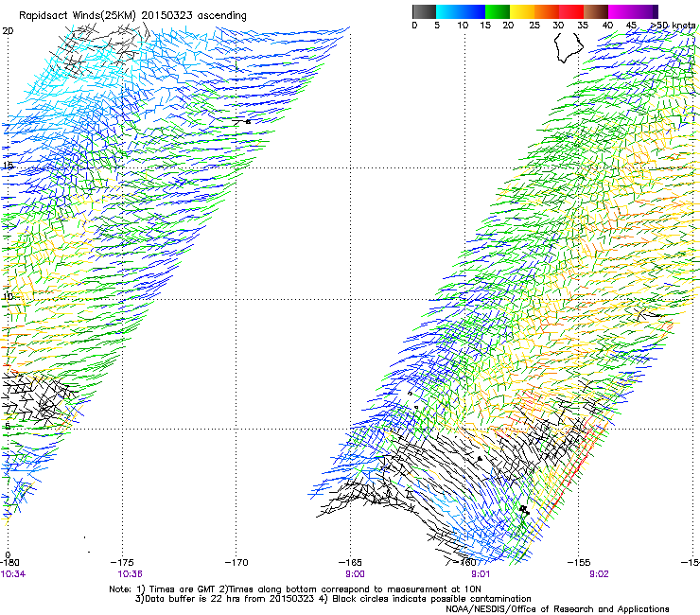Select the yellow 20-25 knots color swatch
Viewport: 700px width, 615px height.
pyautogui.click(x=522, y=11)
